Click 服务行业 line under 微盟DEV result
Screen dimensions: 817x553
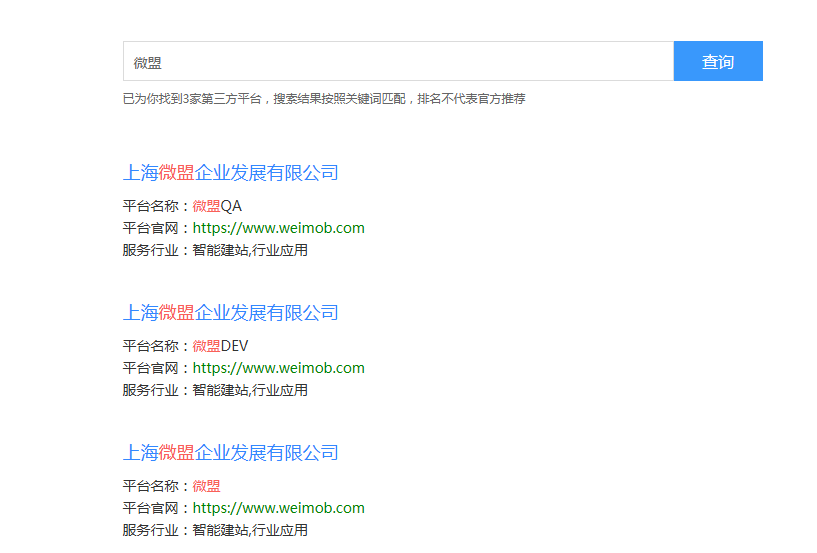click(x=215, y=390)
